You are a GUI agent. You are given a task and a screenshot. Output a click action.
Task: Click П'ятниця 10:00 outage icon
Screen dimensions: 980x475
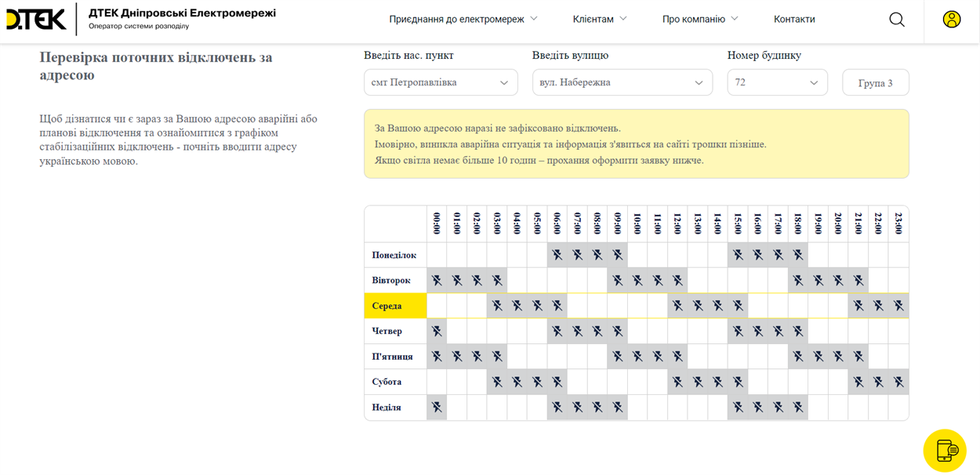(637, 356)
